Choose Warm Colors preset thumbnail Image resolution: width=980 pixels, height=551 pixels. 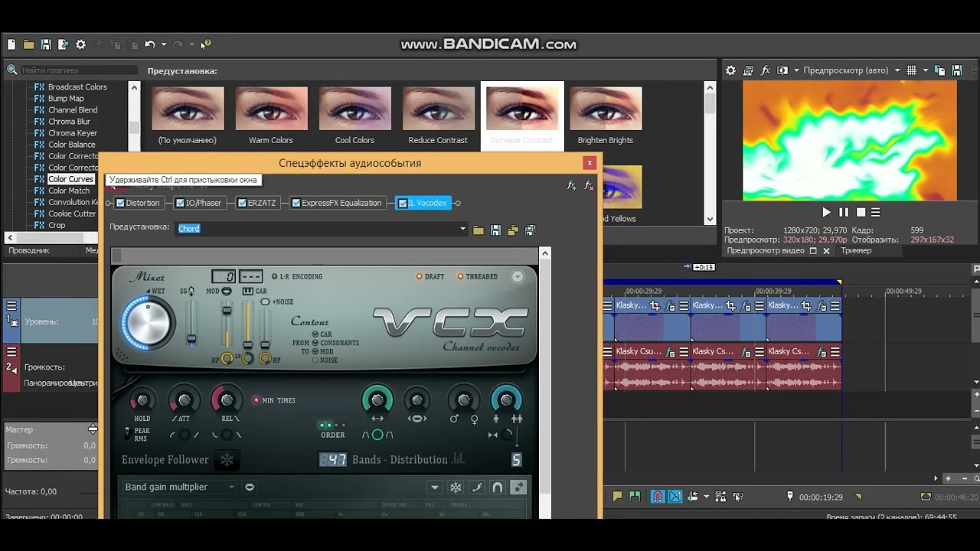271,109
